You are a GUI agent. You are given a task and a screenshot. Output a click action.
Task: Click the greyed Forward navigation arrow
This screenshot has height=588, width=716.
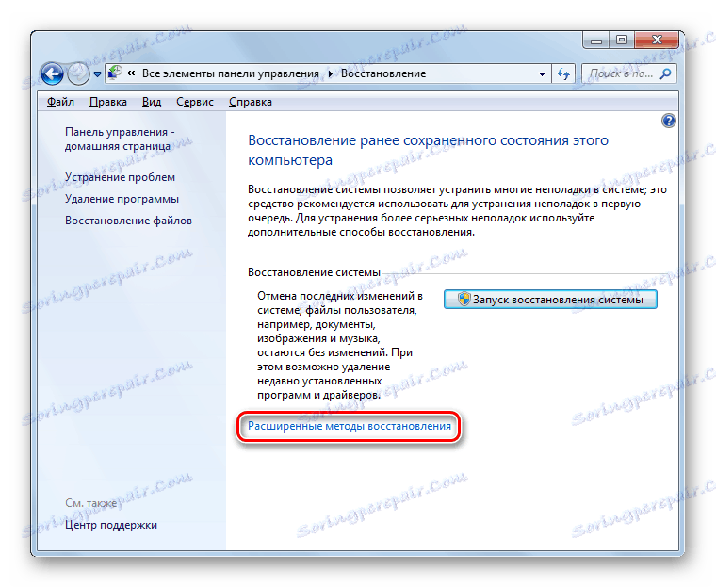point(78,73)
